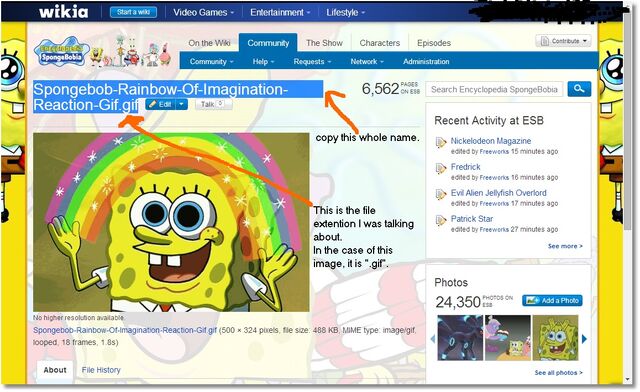
Task: Open the Contribute dropdown
Action: 563,41
